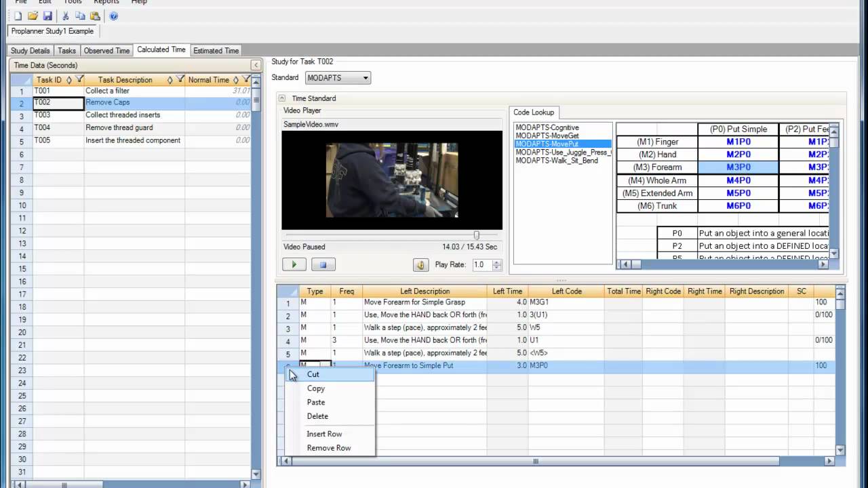
Task: Save the study with the floppy disk icon
Action: point(47,16)
